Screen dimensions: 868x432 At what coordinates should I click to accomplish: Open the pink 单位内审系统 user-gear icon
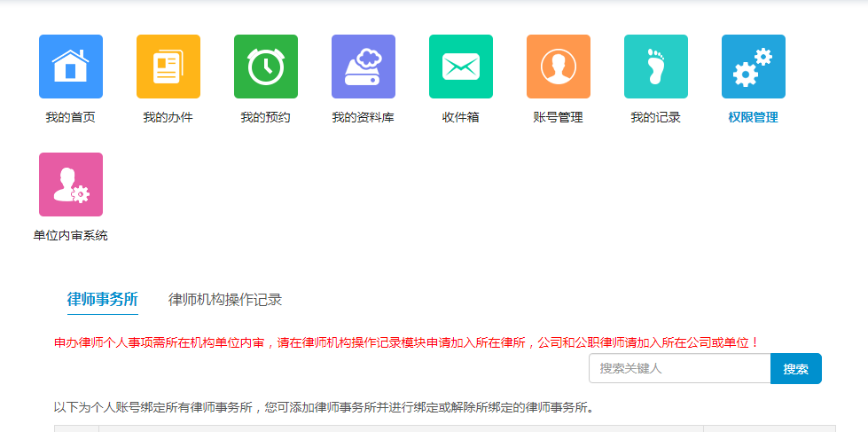pyautogui.click(x=71, y=185)
